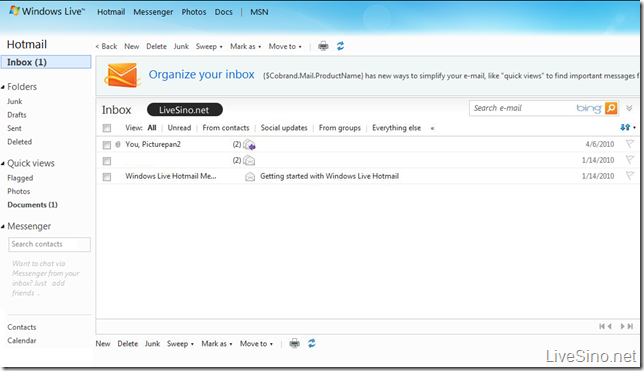Open the bottom Sweep dropdown
The height and width of the screenshot is (371, 644).
tap(180, 343)
